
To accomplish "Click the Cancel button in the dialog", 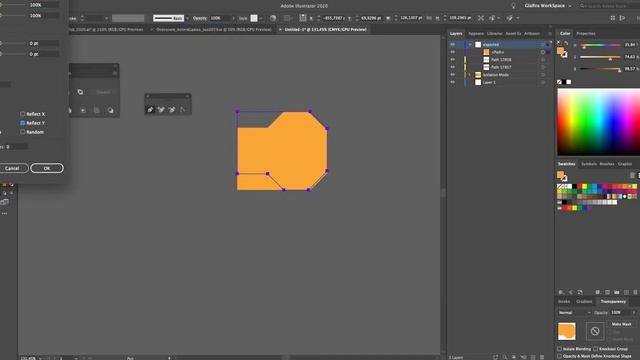I will 12,168.
